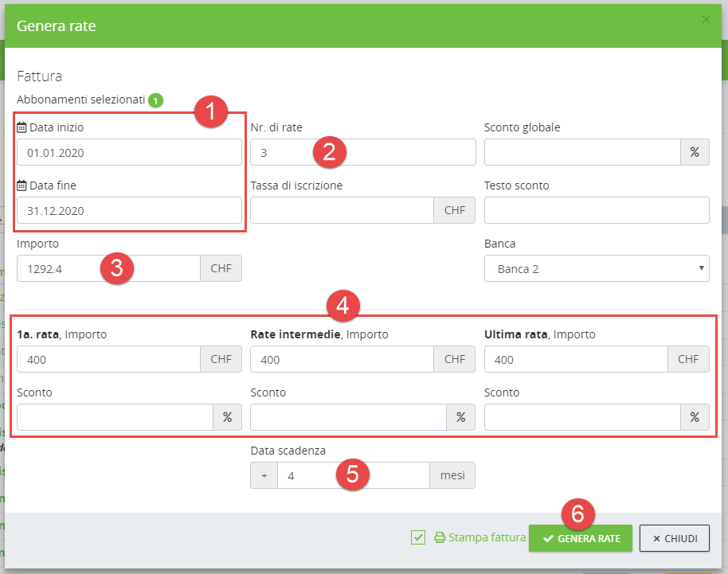Screen dimensions: 728x574
Task: Click the Chiudi button
Action: (674, 539)
